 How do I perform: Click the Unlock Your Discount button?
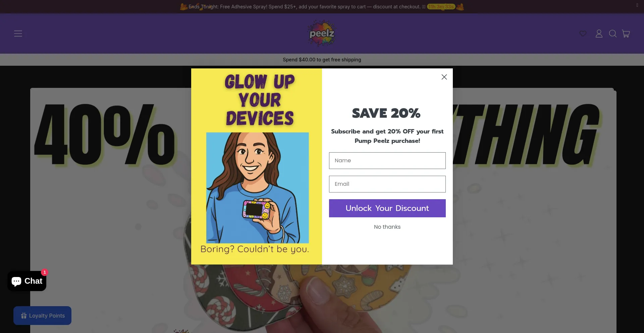[387, 208]
